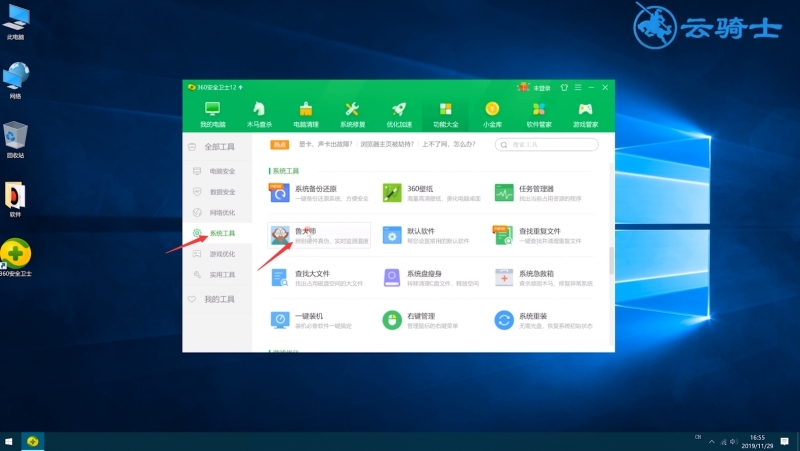800x451 pixels.
Task: Select 数据安全 category in sidebar
Action: coord(217,192)
